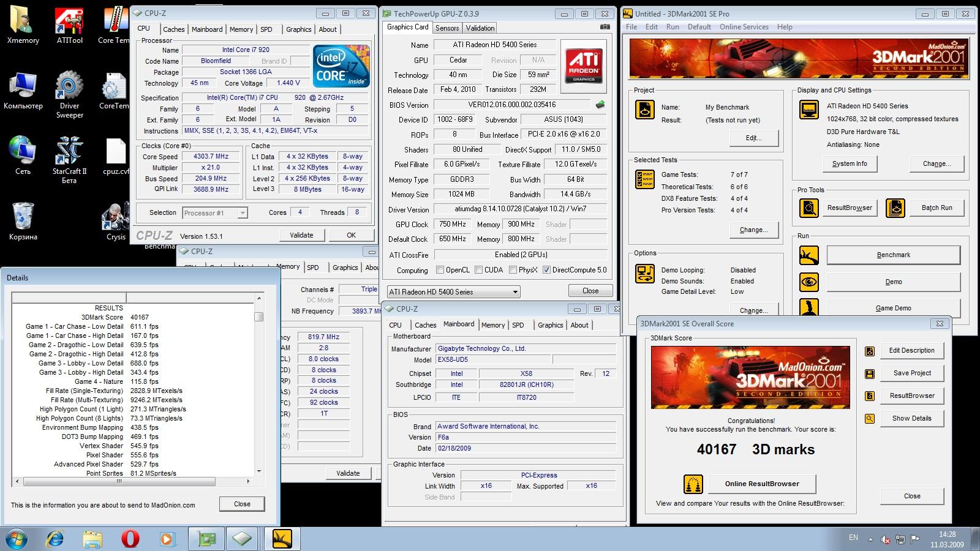Viewport: 980px width, 551px height.
Task: Click volume icon in system tray
Action: click(886, 539)
